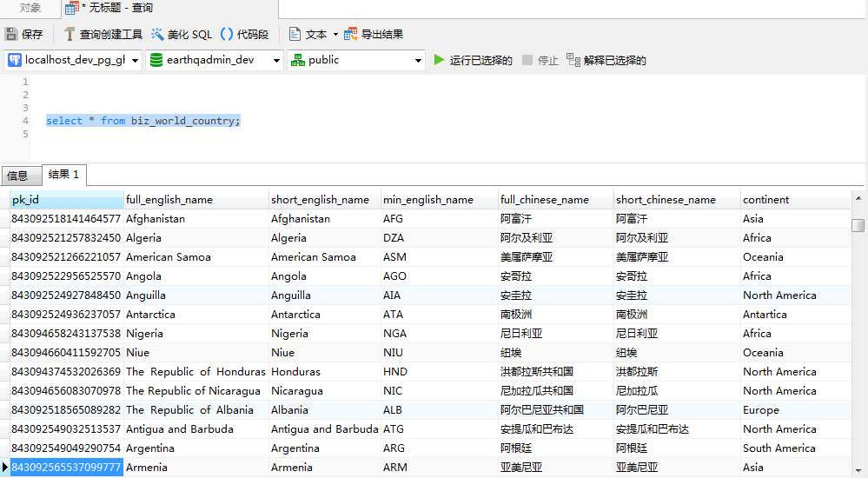Click the scroll-up arrow of results scrollbar
The width and height of the screenshot is (868, 478).
858,198
